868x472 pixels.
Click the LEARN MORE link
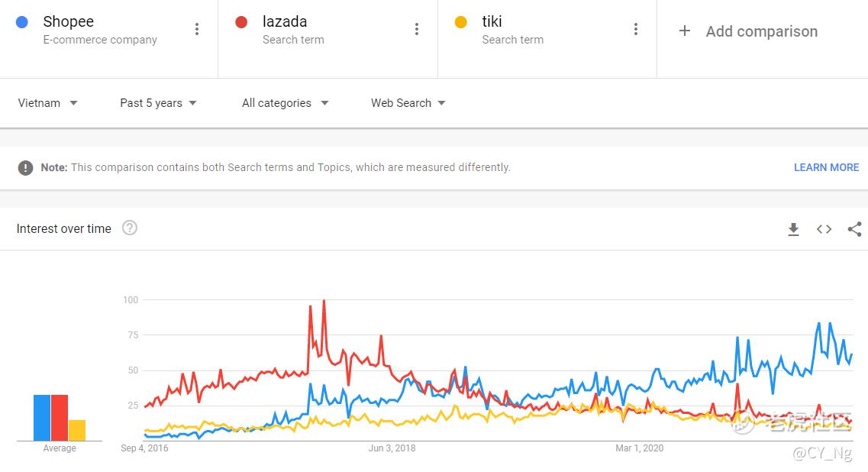826,167
